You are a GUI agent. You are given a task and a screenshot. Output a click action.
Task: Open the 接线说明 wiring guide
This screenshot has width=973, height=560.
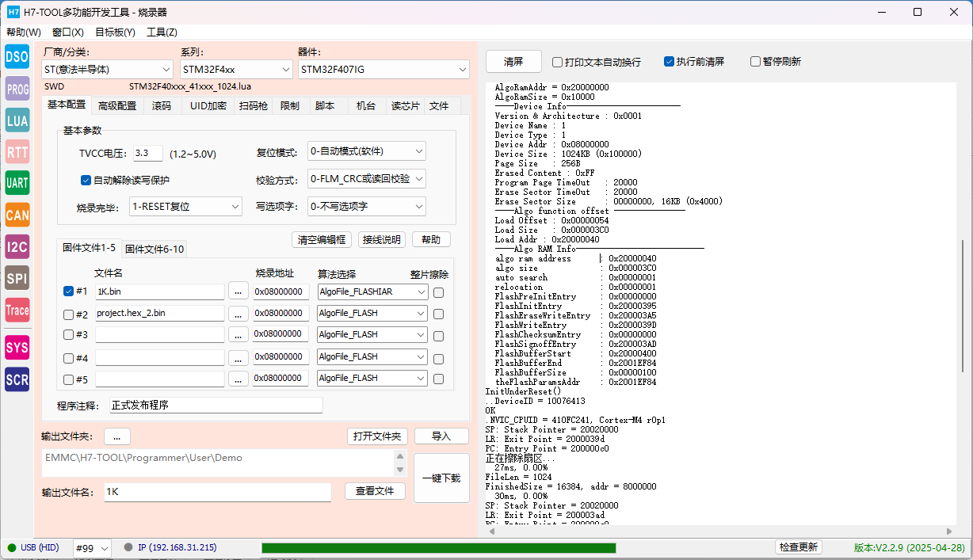pos(381,239)
